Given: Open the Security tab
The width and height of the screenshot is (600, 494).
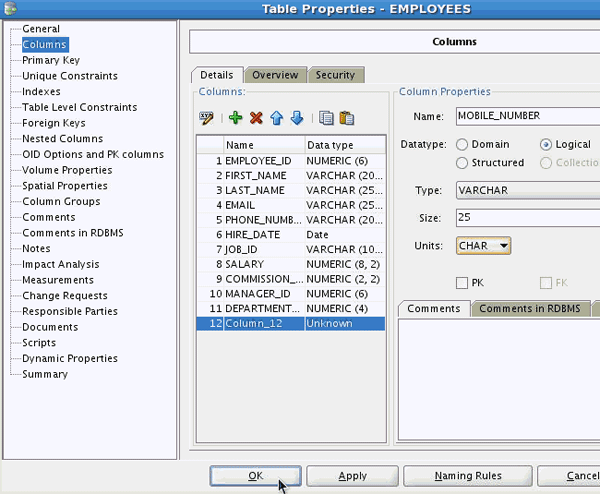Looking at the screenshot, I should pyautogui.click(x=336, y=75).
